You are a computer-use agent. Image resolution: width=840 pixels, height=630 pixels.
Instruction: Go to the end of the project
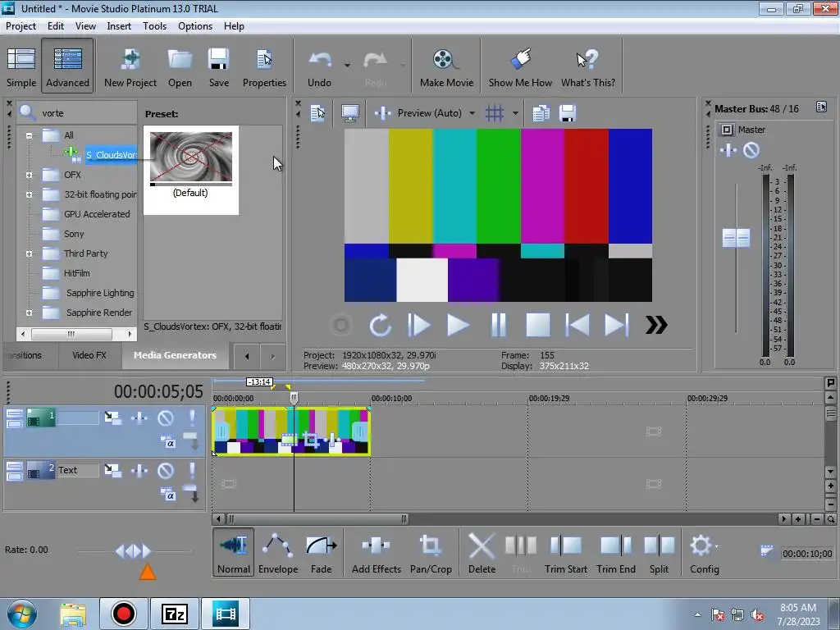pyautogui.click(x=617, y=325)
